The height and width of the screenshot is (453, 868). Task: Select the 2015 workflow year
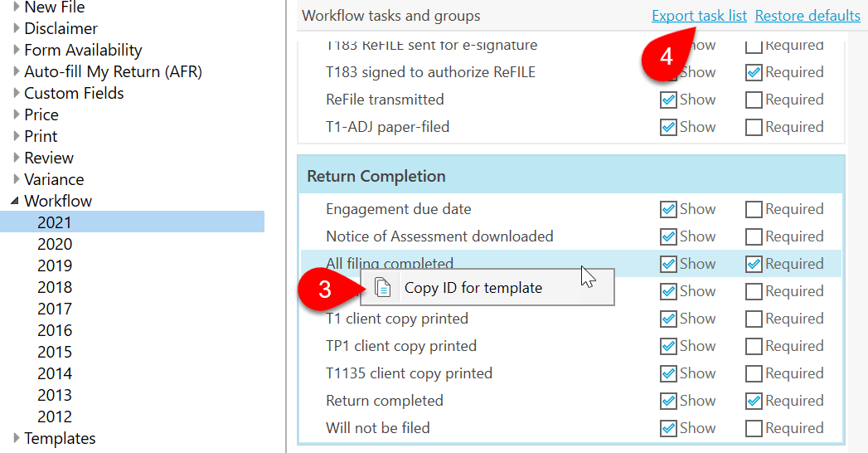point(55,352)
